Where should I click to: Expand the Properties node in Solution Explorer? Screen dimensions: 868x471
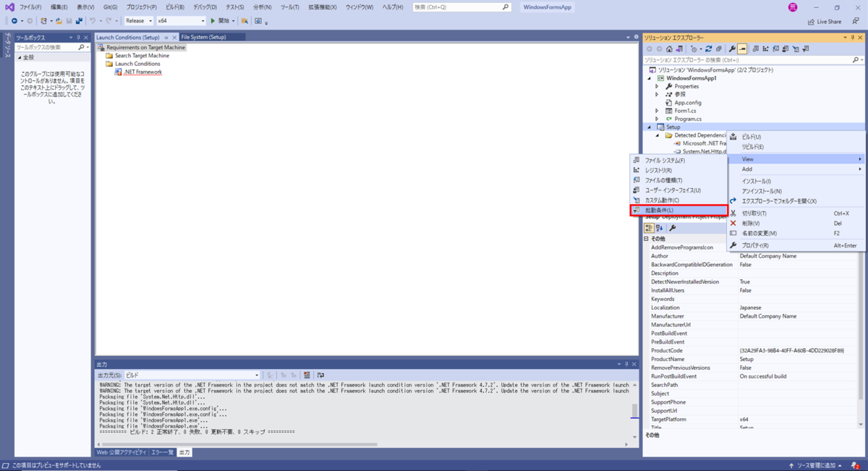(657, 86)
